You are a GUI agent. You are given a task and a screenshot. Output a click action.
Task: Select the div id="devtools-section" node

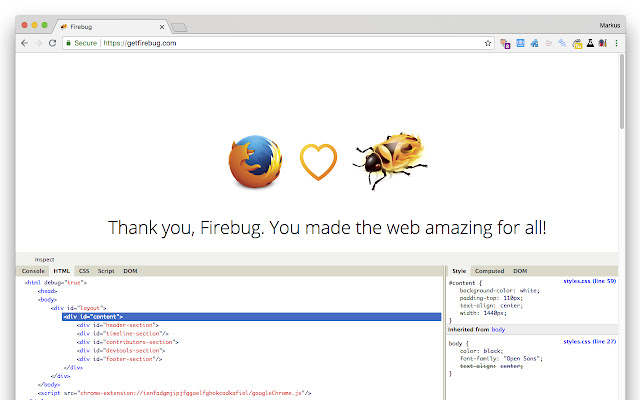click(x=121, y=351)
